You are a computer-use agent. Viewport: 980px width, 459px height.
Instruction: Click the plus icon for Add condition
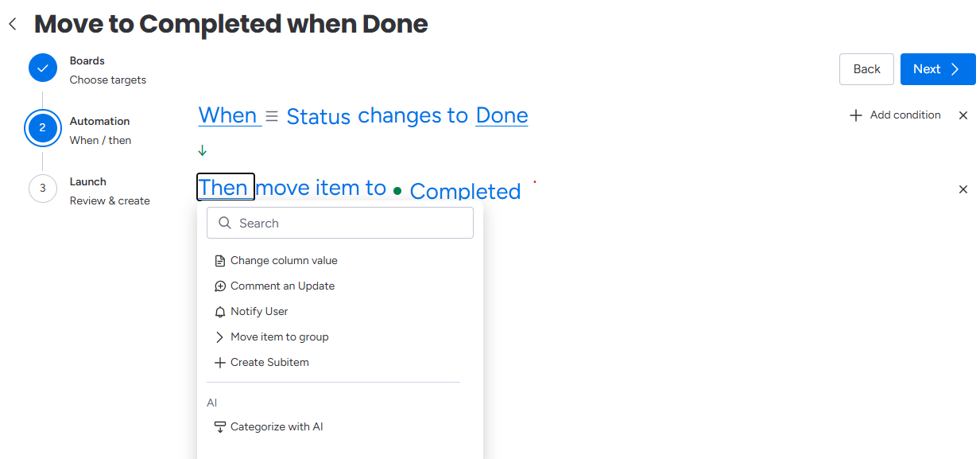(x=856, y=115)
